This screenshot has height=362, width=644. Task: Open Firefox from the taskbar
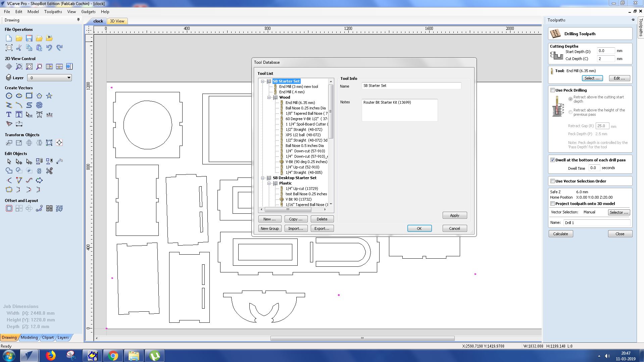point(51,355)
